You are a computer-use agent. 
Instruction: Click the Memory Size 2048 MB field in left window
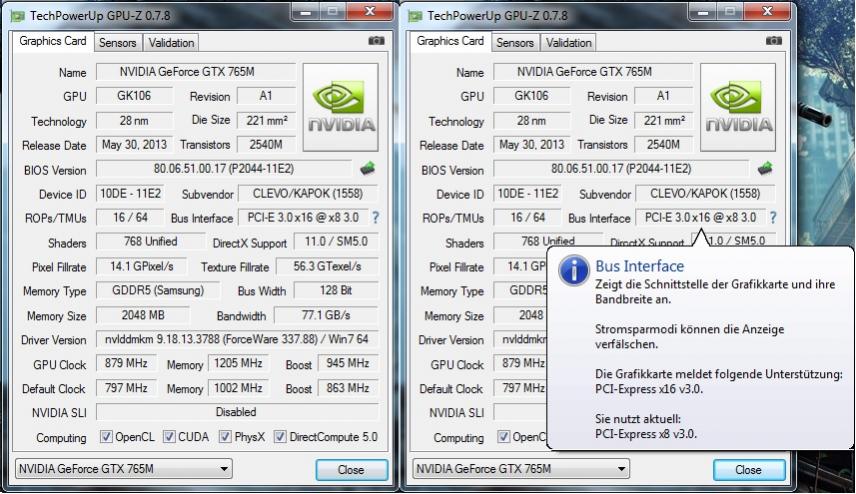[x=143, y=315]
